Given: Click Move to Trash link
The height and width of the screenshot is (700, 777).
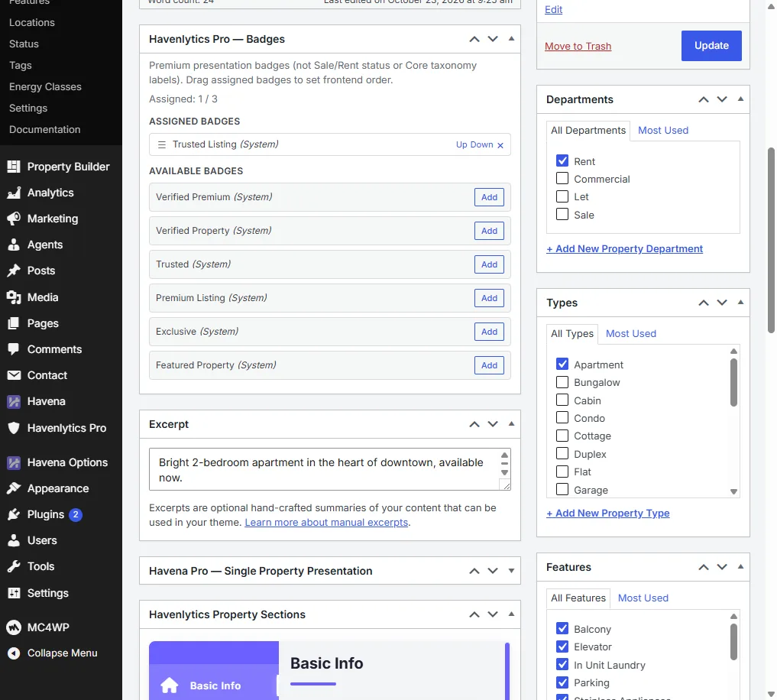Looking at the screenshot, I should 578,46.
